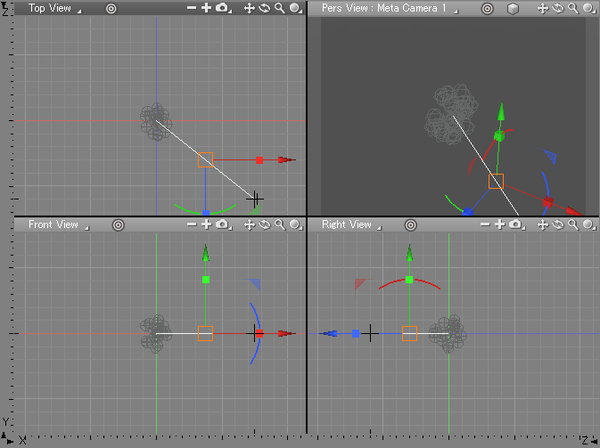600x448 pixels.
Task: Select the magnifier zoom icon in Pers View
Action: click(x=573, y=8)
